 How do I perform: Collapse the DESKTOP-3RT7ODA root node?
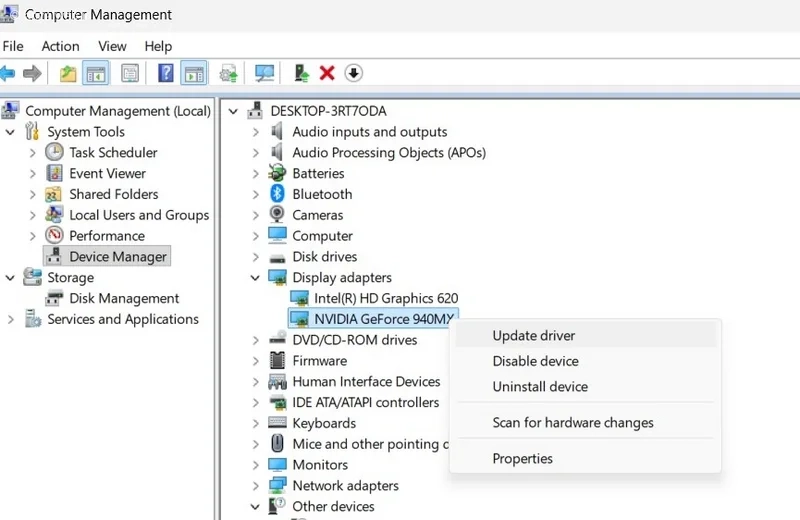(233, 111)
